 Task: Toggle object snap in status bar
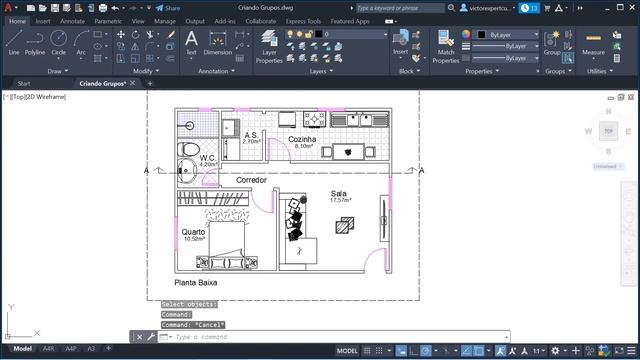(479, 351)
